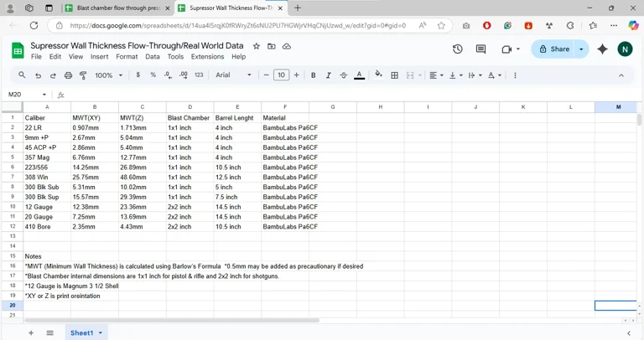Toggle bold formatting

[314, 75]
